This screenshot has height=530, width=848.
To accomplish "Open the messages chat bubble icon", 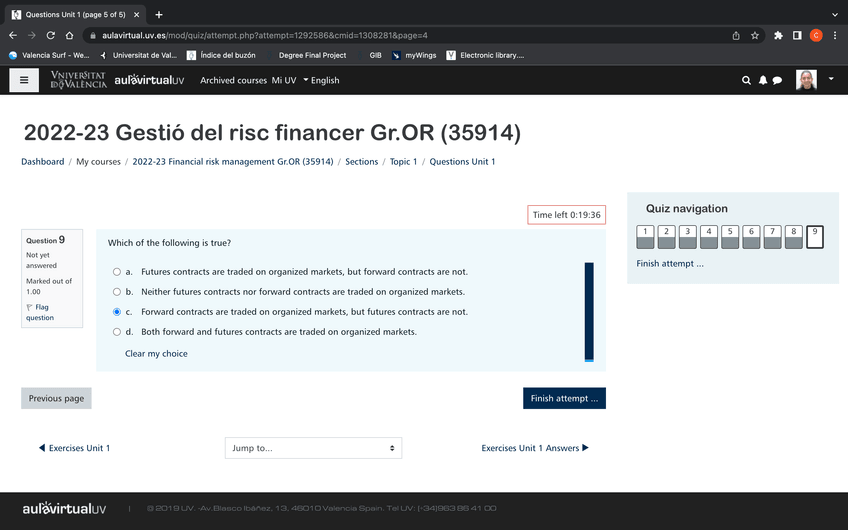I will coord(777,80).
